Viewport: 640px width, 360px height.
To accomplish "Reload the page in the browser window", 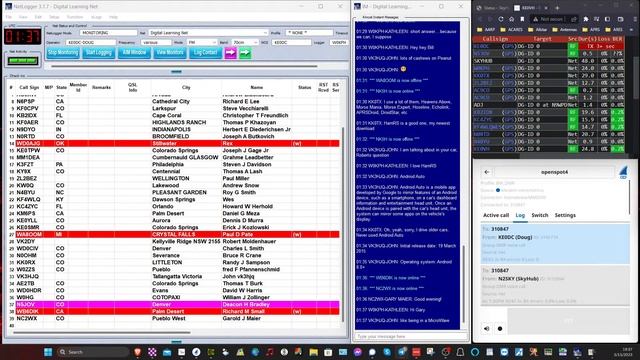I will click(x=501, y=19).
